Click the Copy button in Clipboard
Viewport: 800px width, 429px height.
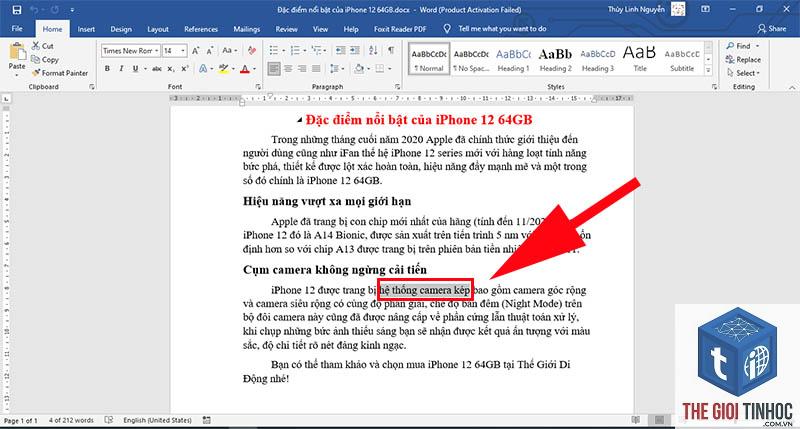click(x=45, y=60)
